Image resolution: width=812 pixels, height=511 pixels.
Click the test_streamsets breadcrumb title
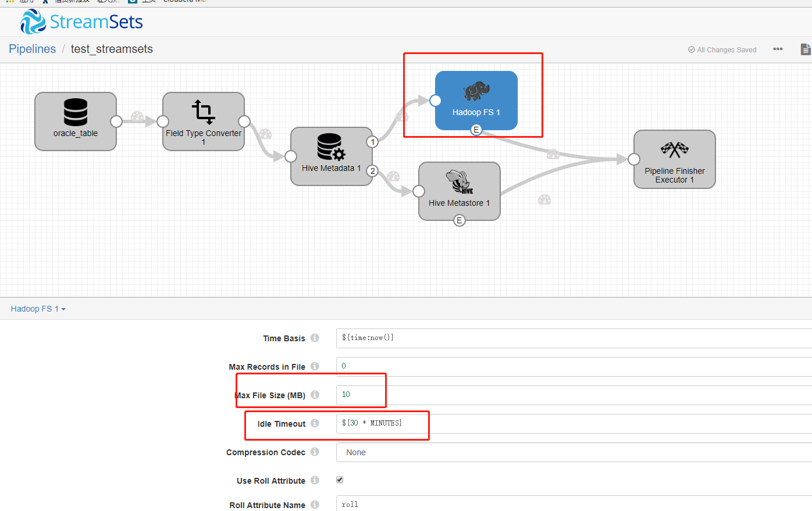tap(112, 49)
